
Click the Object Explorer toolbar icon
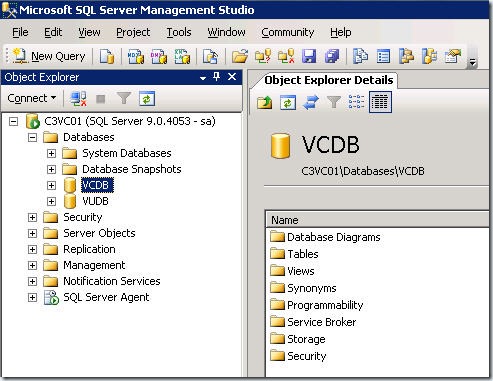pyautogui.click(x=406, y=56)
